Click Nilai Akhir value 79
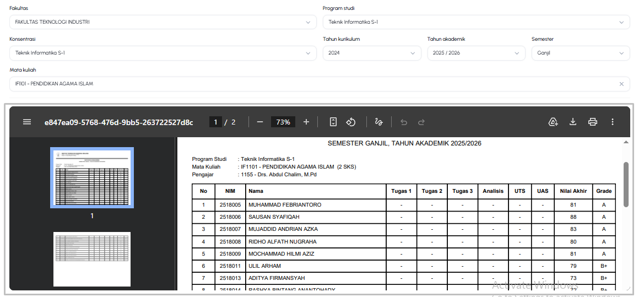Image resolution: width=644 pixels, height=297 pixels. pos(573,266)
